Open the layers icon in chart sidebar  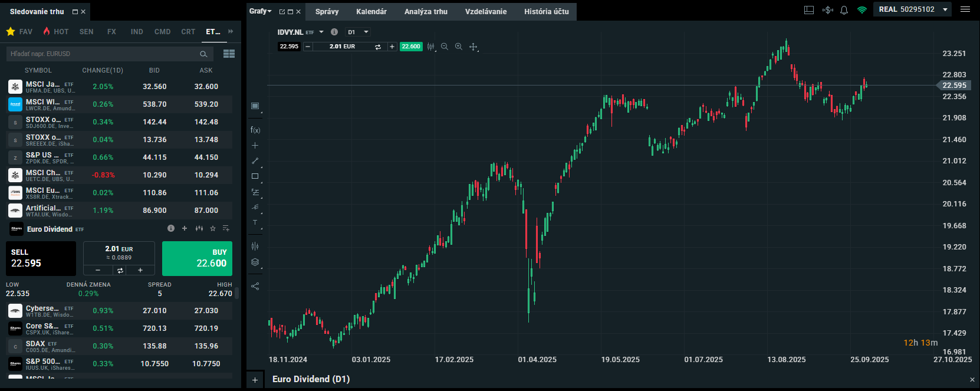pos(255,262)
